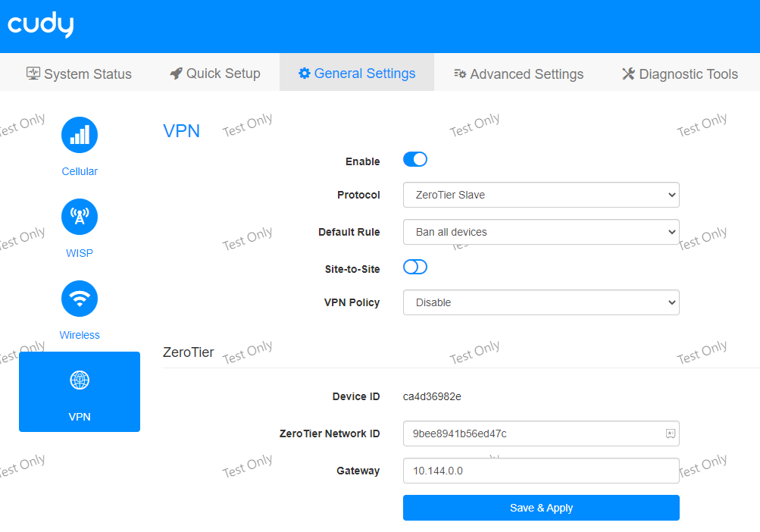Image resolution: width=760 pixels, height=532 pixels.
Task: Switch to the System Status tab
Action: [x=79, y=74]
